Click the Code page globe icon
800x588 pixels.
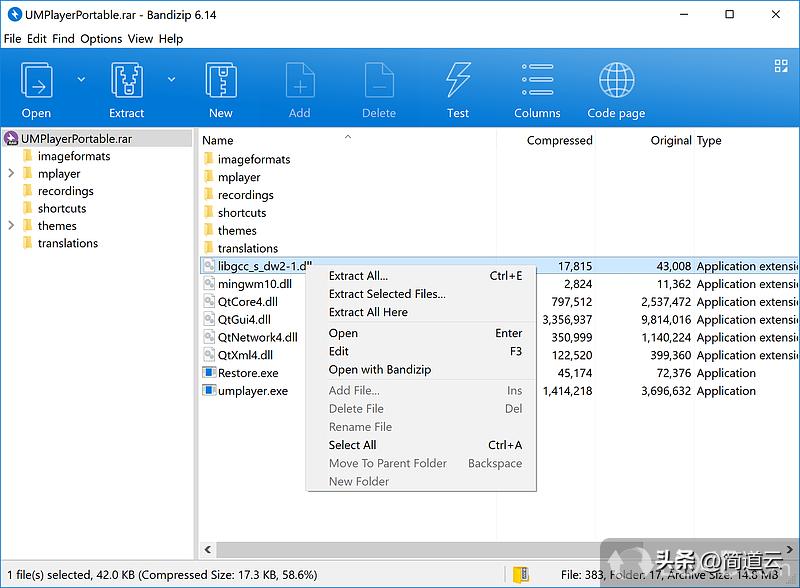(616, 80)
